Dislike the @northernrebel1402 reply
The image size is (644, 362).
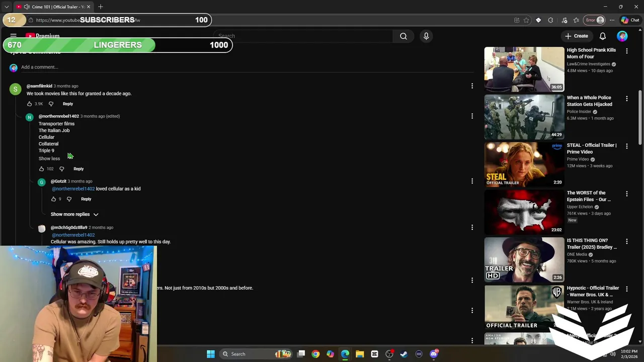click(x=62, y=169)
